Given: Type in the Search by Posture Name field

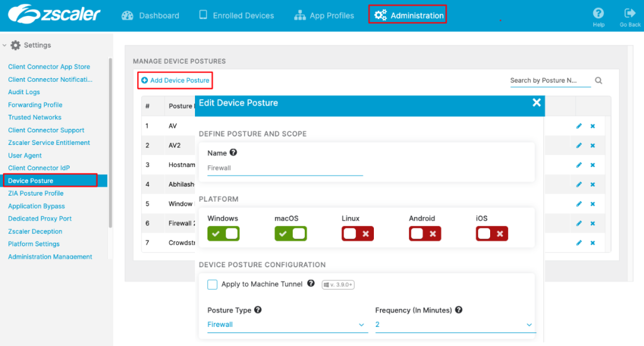Looking at the screenshot, I should [x=547, y=80].
